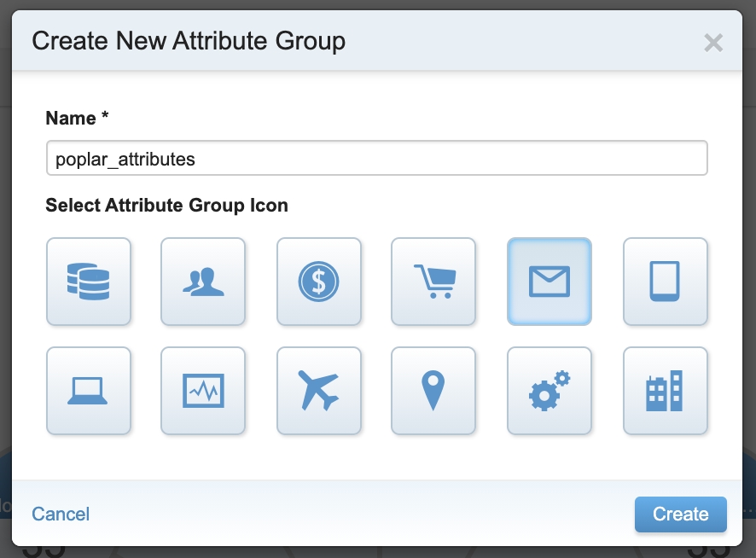This screenshot has width=756, height=558.
Task: Pick the dollar coin icon
Action: (319, 282)
